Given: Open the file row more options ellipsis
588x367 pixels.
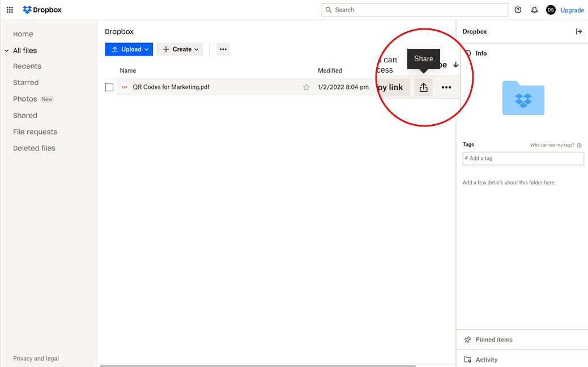Looking at the screenshot, I should coord(446,87).
